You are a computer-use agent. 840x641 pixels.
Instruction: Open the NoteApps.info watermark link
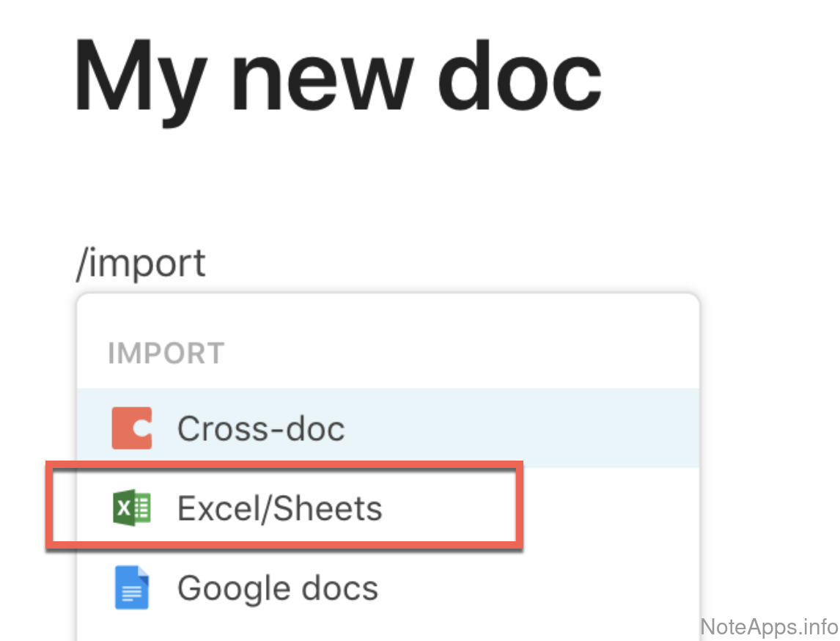[769, 627]
